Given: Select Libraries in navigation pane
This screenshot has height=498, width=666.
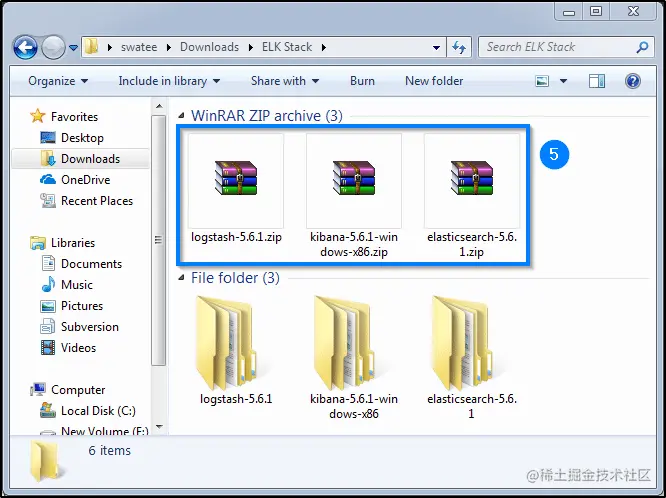Looking at the screenshot, I should point(73,243).
